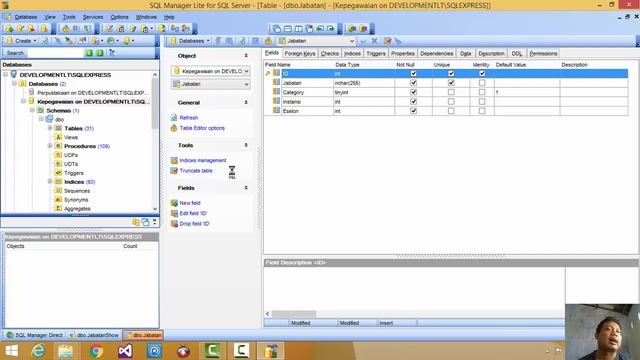Open Table Editor options link
This screenshot has height=360, width=640.
tap(202, 128)
